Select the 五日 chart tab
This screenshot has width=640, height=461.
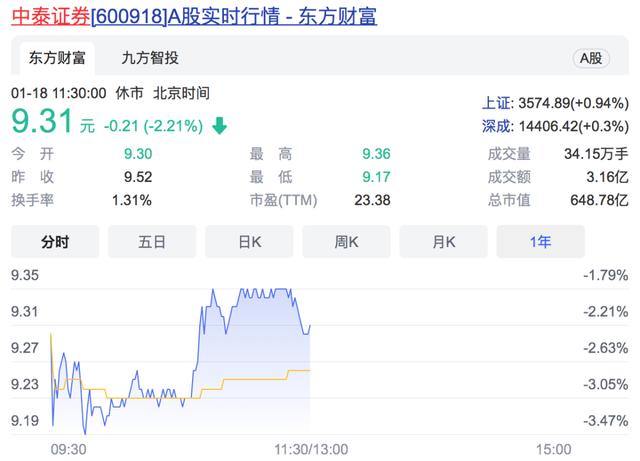point(152,242)
